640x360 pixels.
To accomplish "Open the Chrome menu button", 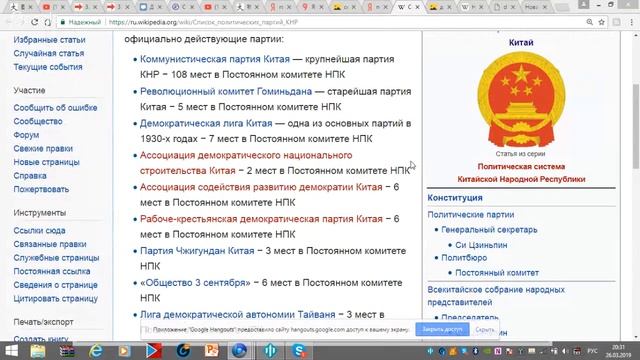I will point(631,22).
